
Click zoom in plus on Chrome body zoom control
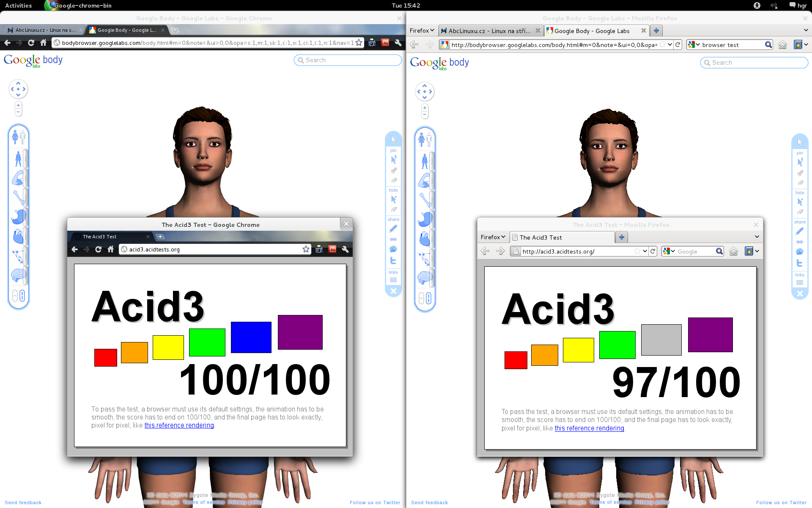pos(18,105)
